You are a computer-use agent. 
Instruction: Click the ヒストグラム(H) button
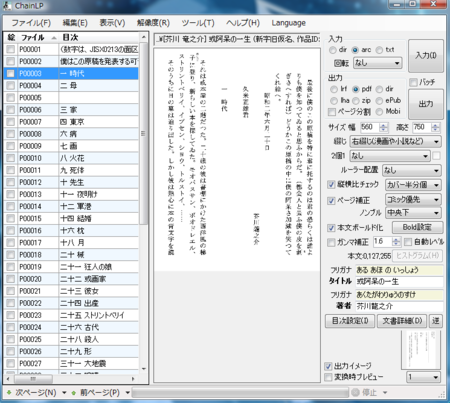pos(417,256)
